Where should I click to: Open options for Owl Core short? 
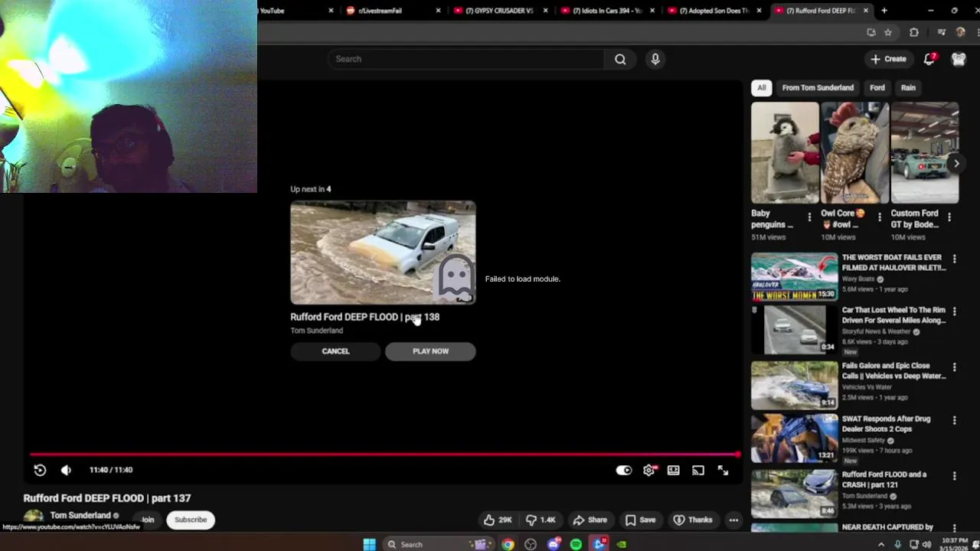(x=879, y=217)
